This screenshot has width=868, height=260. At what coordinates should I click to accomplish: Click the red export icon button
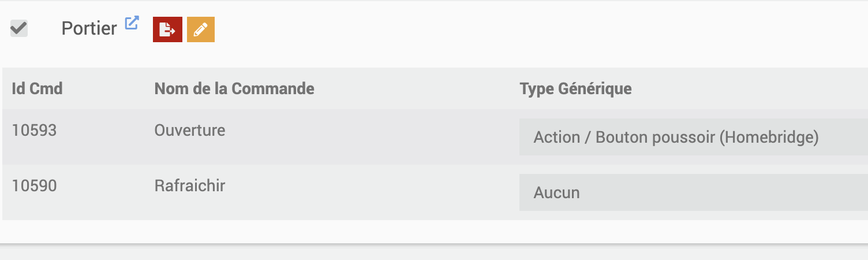[x=167, y=29]
